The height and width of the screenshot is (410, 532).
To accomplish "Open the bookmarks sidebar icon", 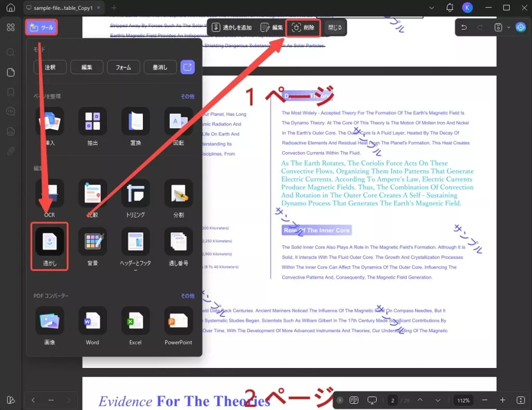I will coord(11,92).
